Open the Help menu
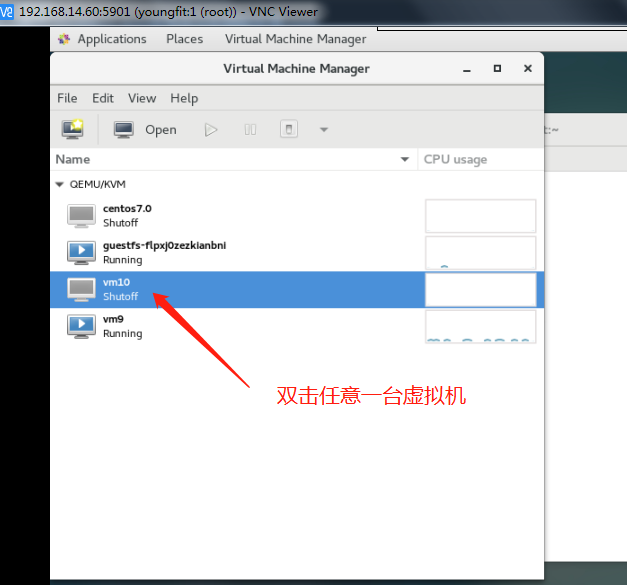This screenshot has height=585, width=627. 184,98
